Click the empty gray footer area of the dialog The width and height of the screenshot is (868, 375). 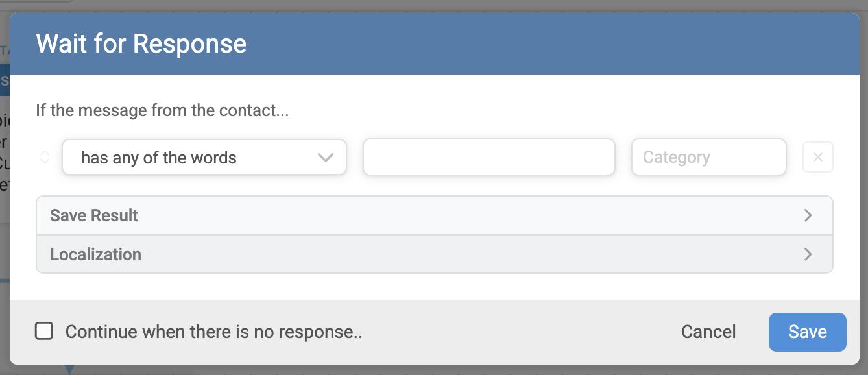(x=519, y=332)
